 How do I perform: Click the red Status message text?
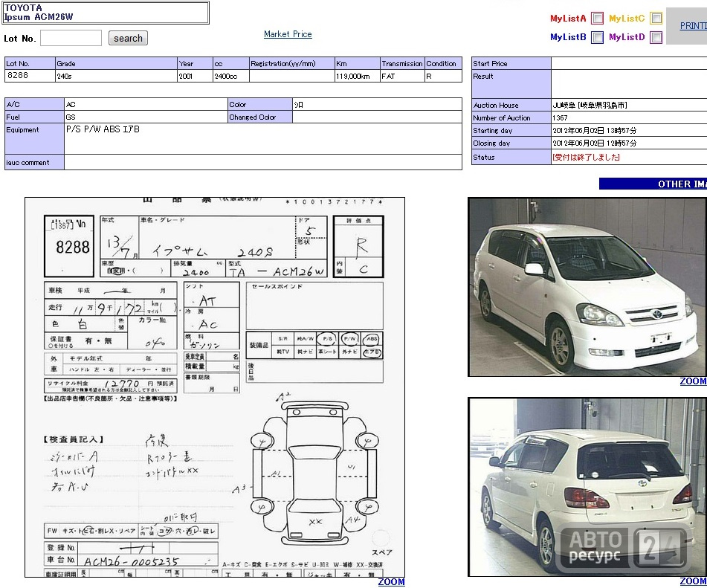pyautogui.click(x=586, y=157)
